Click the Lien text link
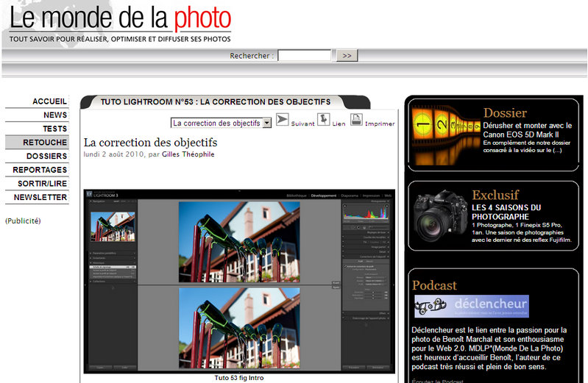 [x=339, y=124]
